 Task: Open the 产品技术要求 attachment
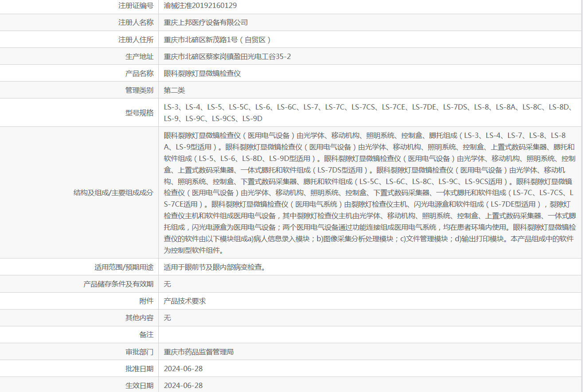pos(185,301)
